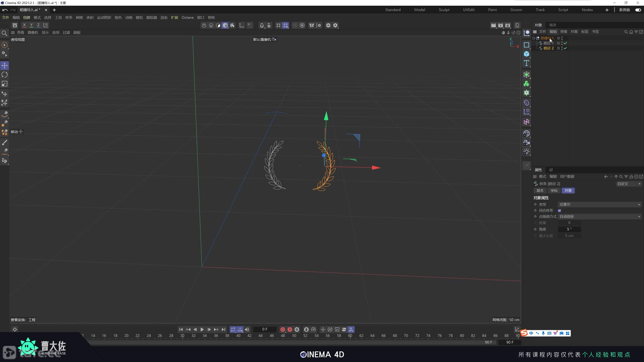Open the 样条 menu
This screenshot has height=362, width=644.
69,18
